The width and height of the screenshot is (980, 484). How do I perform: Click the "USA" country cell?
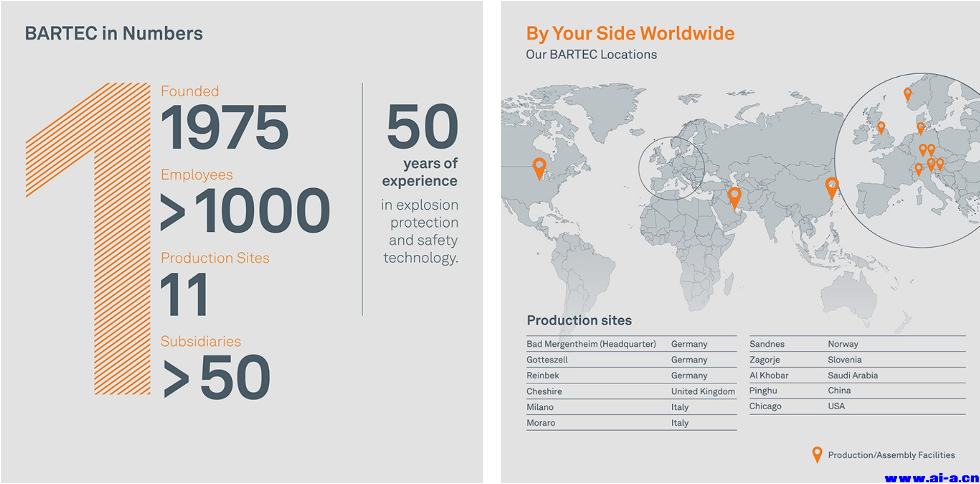[x=836, y=406]
